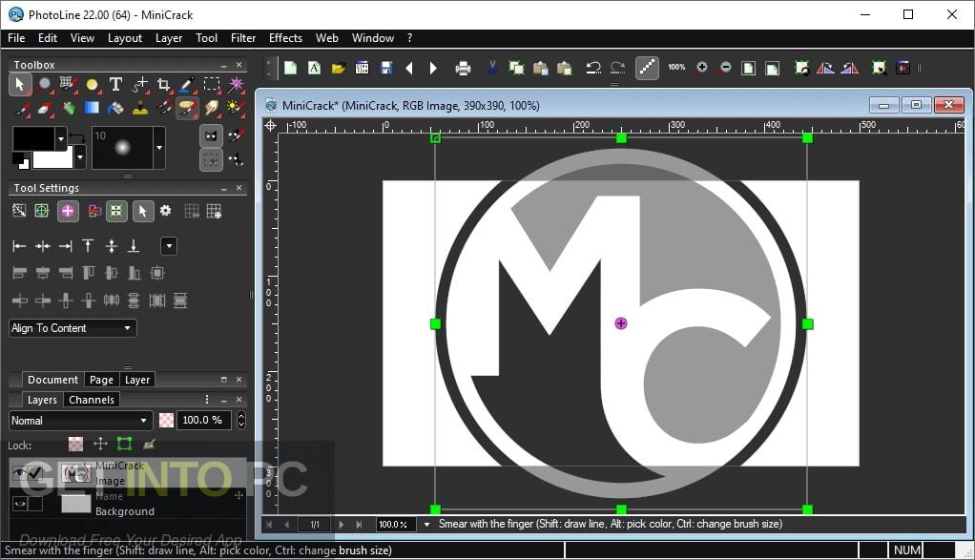Switch to the Page tab
Image resolution: width=975 pixels, height=560 pixels.
click(101, 380)
